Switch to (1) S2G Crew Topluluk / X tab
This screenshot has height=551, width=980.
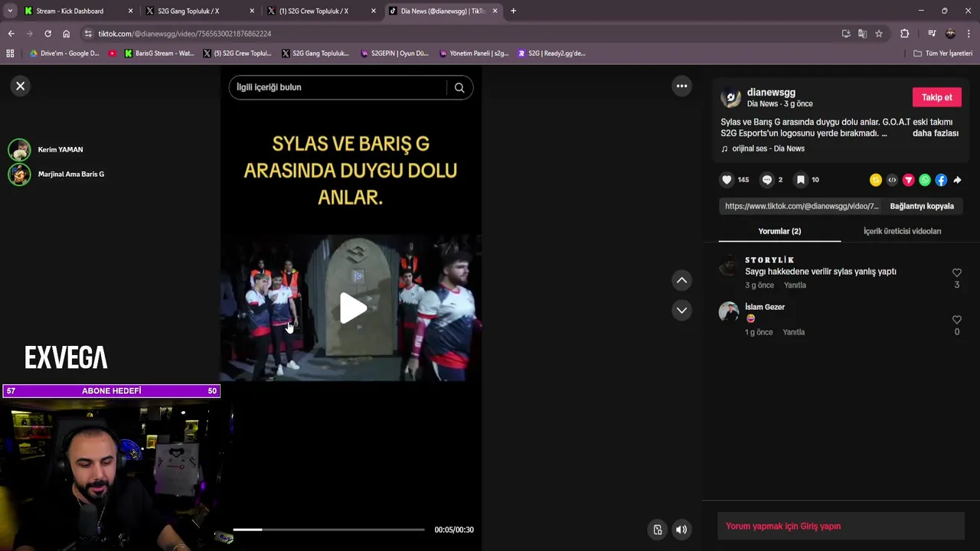(x=314, y=11)
